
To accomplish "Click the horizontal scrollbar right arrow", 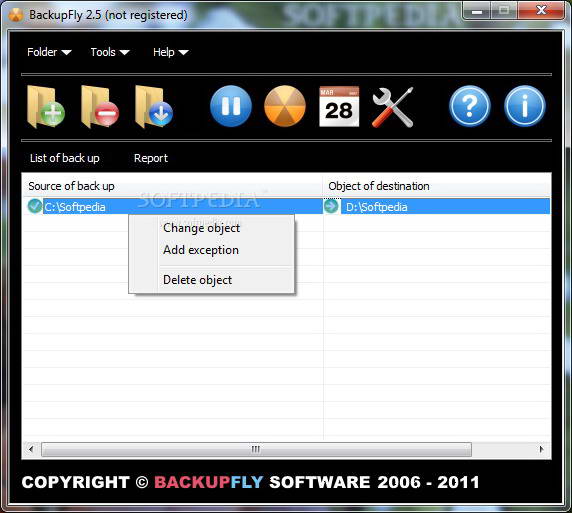I will [541, 449].
